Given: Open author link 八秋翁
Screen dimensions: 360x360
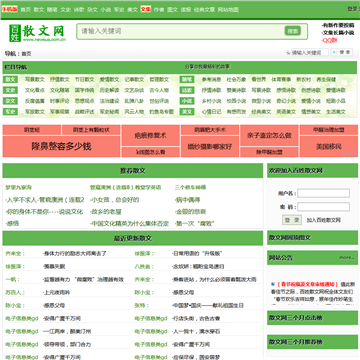Looking at the screenshot, I should point(143,266).
